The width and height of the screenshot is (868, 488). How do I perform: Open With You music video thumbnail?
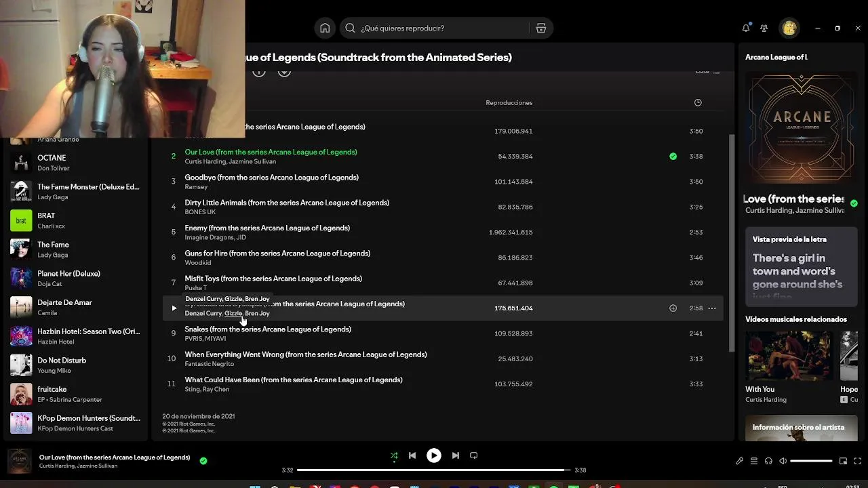click(x=789, y=355)
